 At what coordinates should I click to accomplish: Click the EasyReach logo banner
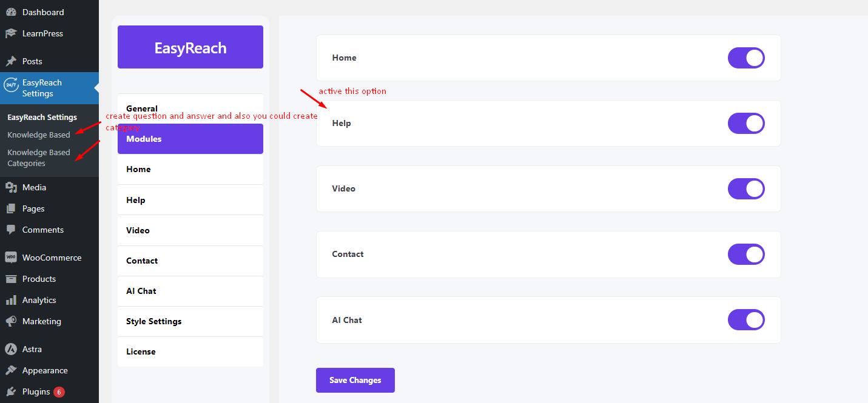click(190, 47)
